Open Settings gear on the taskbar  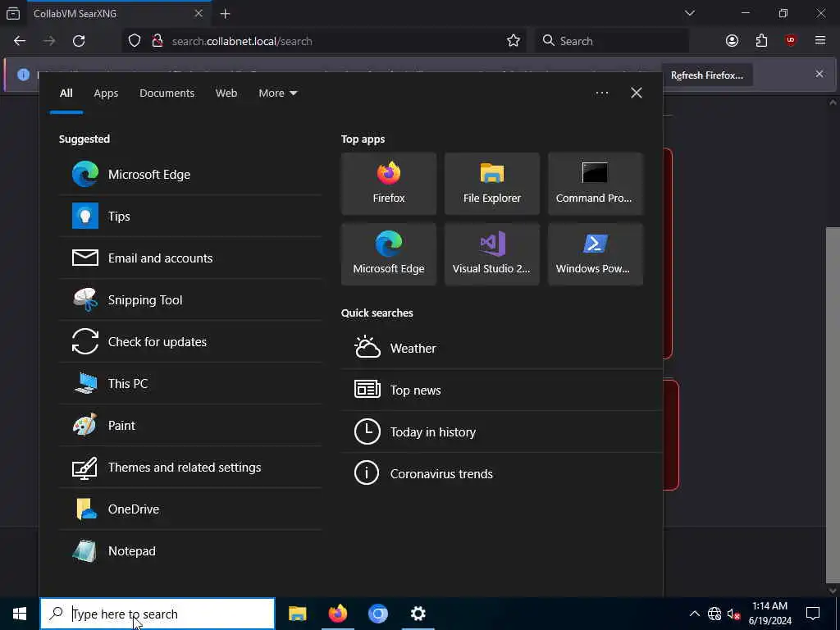click(418, 614)
